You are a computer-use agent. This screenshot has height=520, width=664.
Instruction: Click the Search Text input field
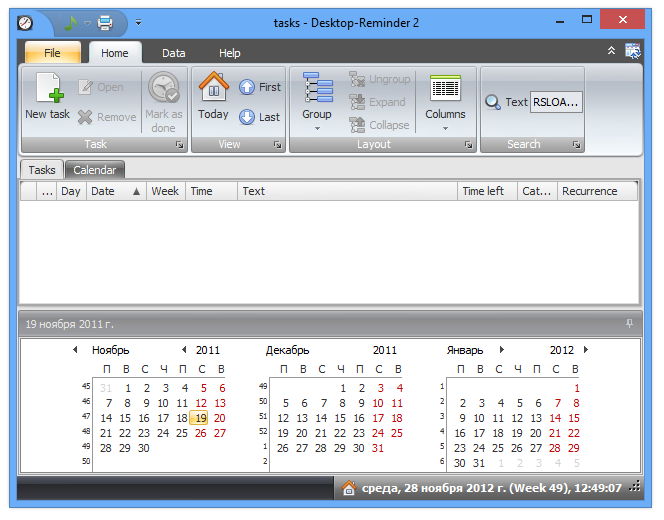(556, 102)
